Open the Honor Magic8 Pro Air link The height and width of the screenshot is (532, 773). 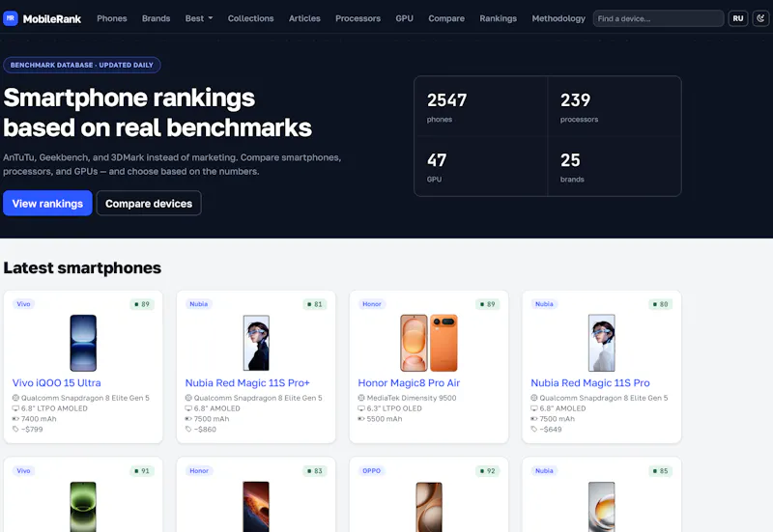409,382
